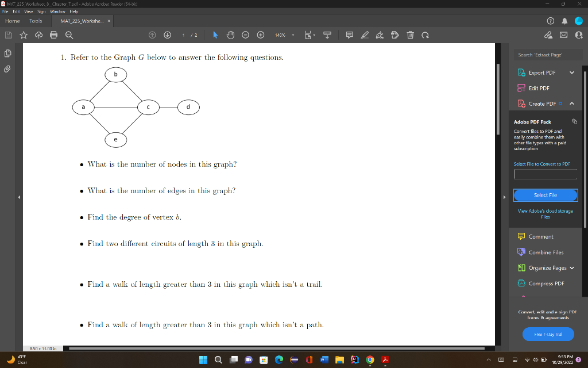Image resolution: width=588 pixels, height=368 pixels.
Task: Open the Compress PDF tool
Action: pos(547,283)
